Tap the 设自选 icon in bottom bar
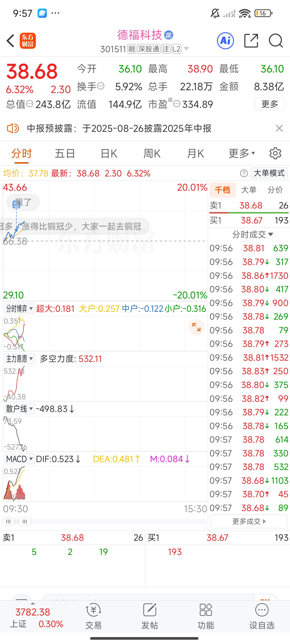This screenshot has width=290, height=644. 262,610
